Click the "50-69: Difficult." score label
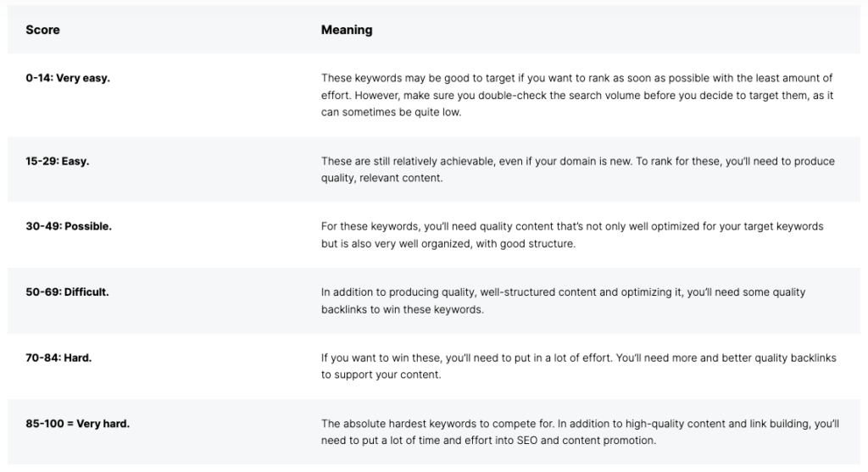The image size is (868, 472). [x=67, y=292]
